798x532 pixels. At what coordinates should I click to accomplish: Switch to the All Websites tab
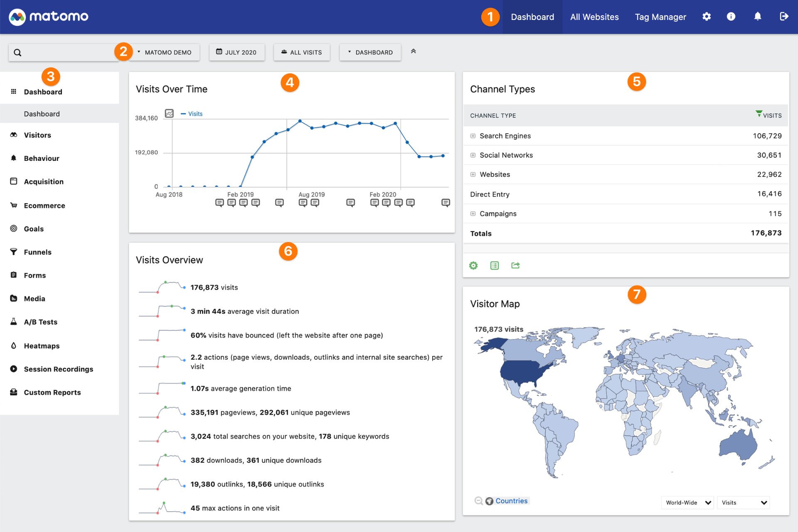tap(594, 17)
